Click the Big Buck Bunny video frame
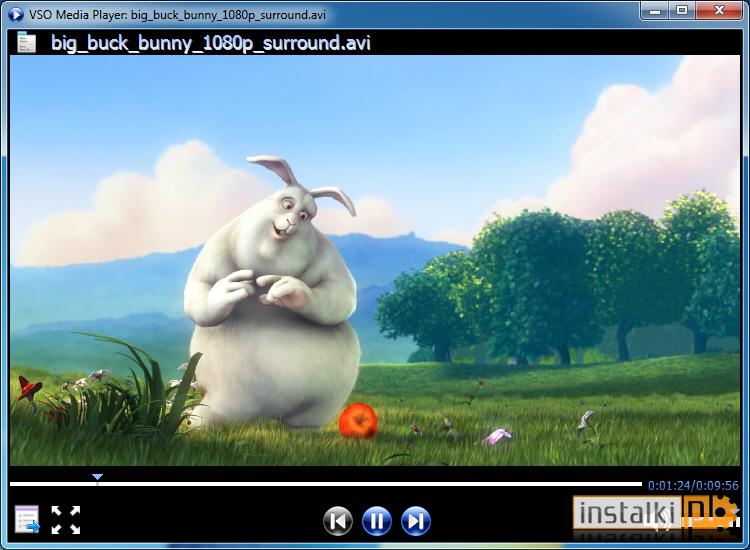Screen dimensions: 750x550 point(375,260)
